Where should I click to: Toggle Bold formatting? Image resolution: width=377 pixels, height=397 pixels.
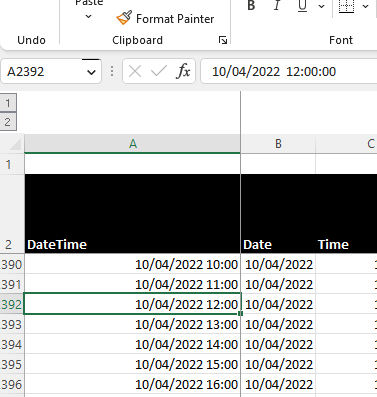coord(252,6)
